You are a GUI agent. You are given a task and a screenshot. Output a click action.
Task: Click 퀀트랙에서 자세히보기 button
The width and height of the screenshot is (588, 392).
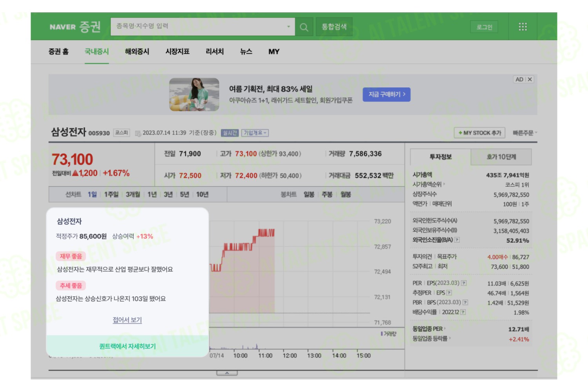tap(127, 346)
